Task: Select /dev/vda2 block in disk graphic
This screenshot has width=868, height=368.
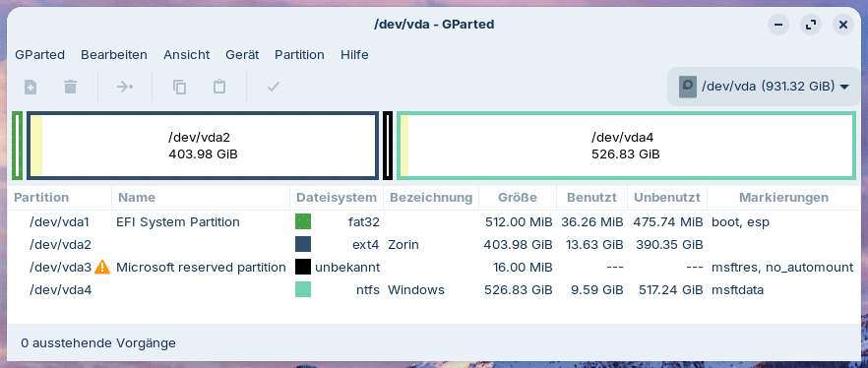Action: (x=203, y=146)
